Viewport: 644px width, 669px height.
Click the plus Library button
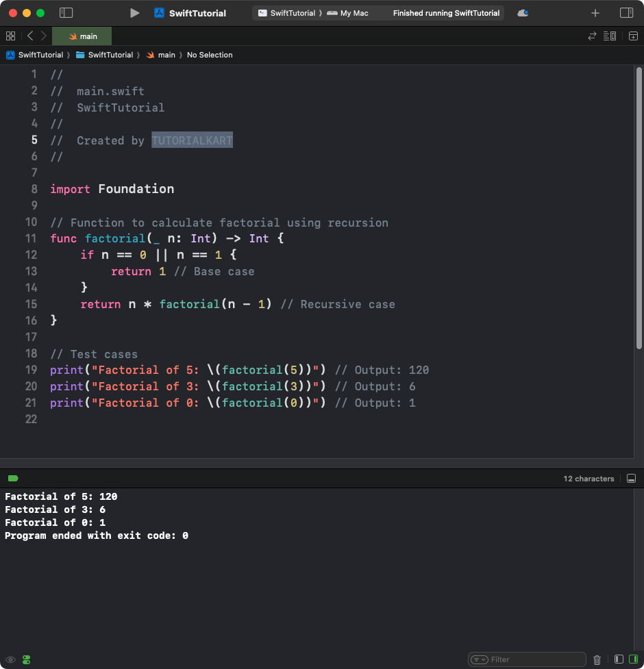coord(595,13)
